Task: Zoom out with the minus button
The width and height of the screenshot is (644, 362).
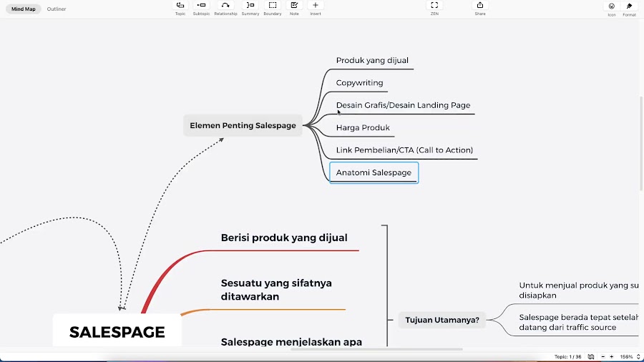Action: coord(603,357)
